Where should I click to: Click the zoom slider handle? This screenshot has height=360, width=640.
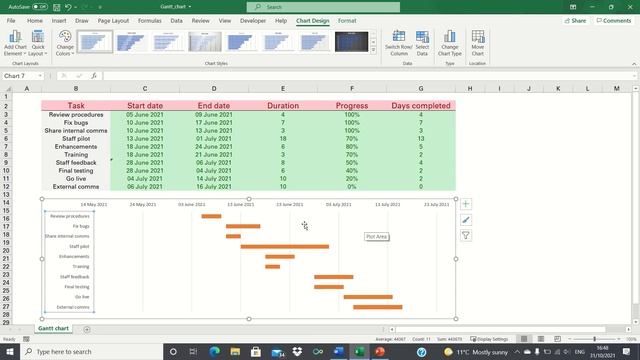pyautogui.click(x=594, y=339)
